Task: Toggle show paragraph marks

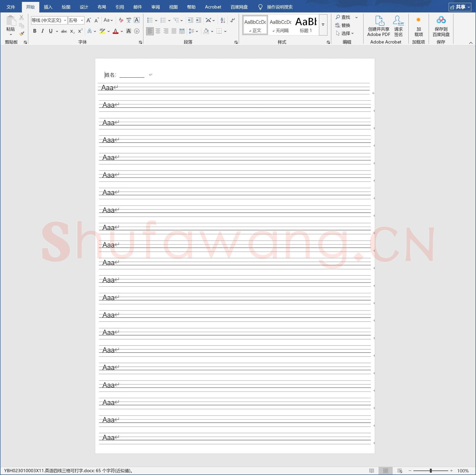Action: pos(233,20)
